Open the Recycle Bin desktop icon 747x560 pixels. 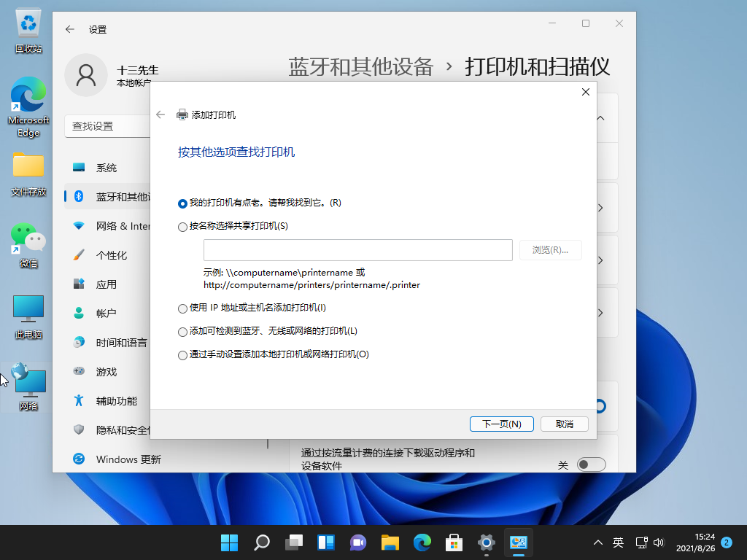click(28, 29)
